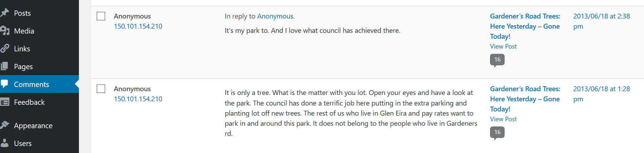Open the Feedback menu item

pyautogui.click(x=29, y=102)
